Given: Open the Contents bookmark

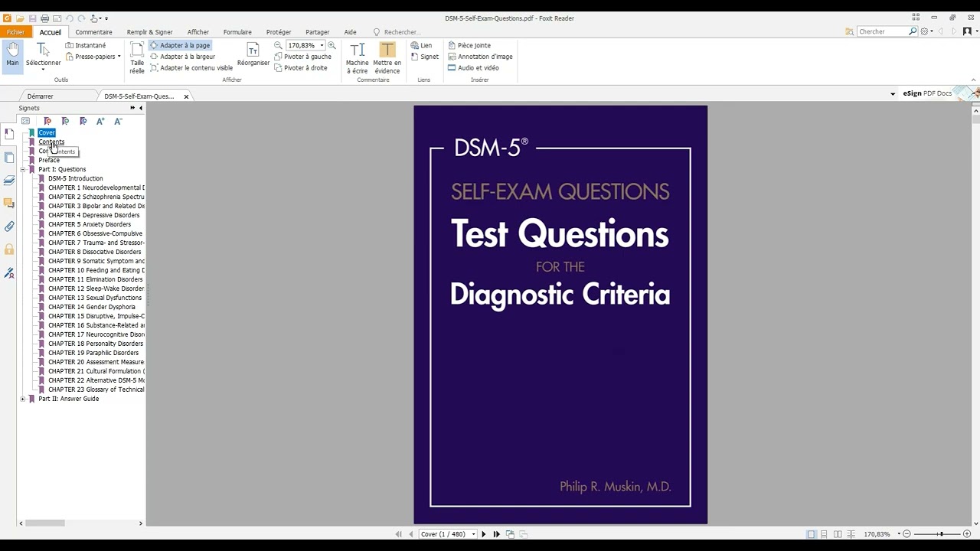Looking at the screenshot, I should pyautogui.click(x=51, y=142).
